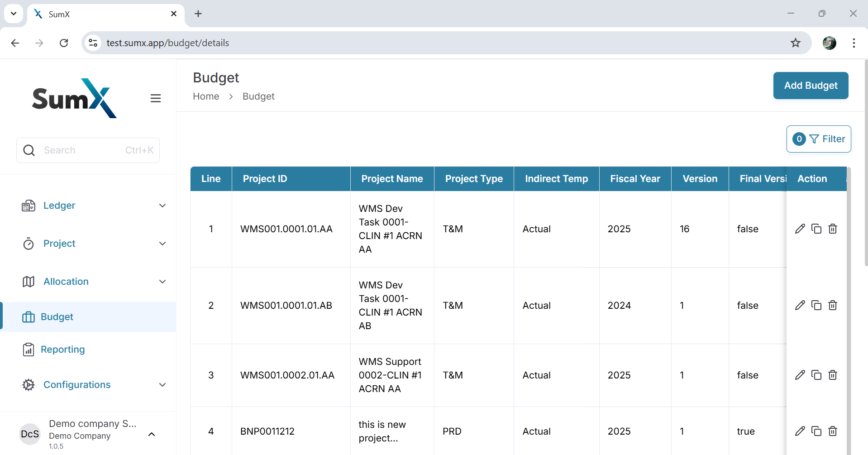
Task: Select Budget in the sidebar
Action: click(x=88, y=317)
